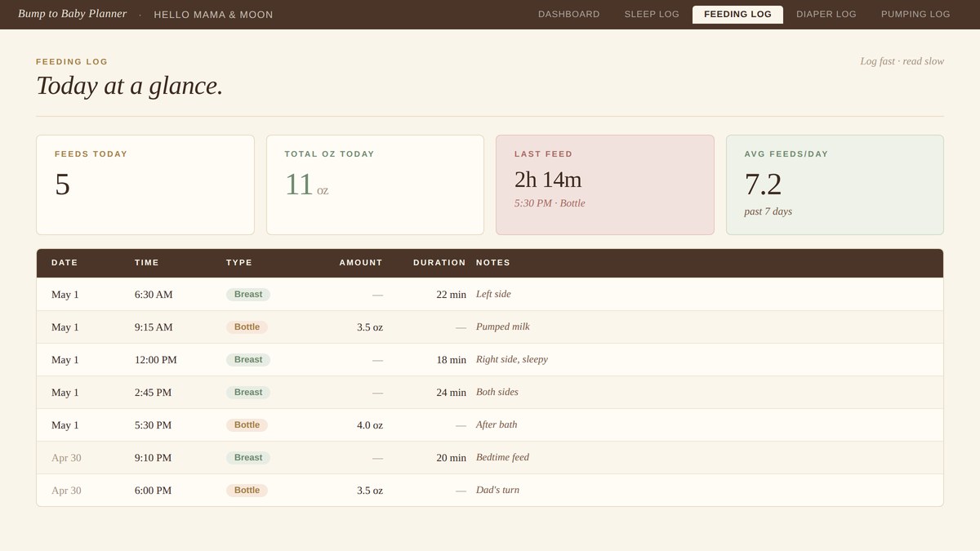The width and height of the screenshot is (980, 551).
Task: Open the Pumping Log tab
Action: pyautogui.click(x=915, y=15)
